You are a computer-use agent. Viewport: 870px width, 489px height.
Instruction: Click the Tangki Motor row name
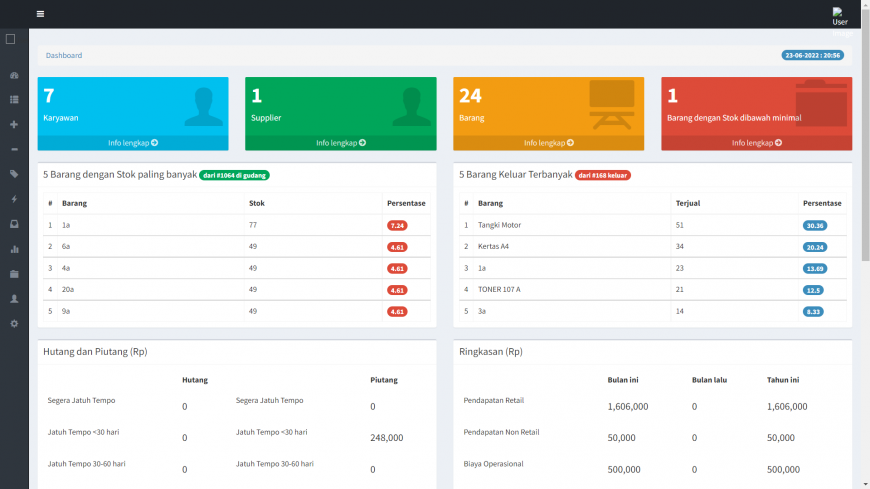coord(499,225)
